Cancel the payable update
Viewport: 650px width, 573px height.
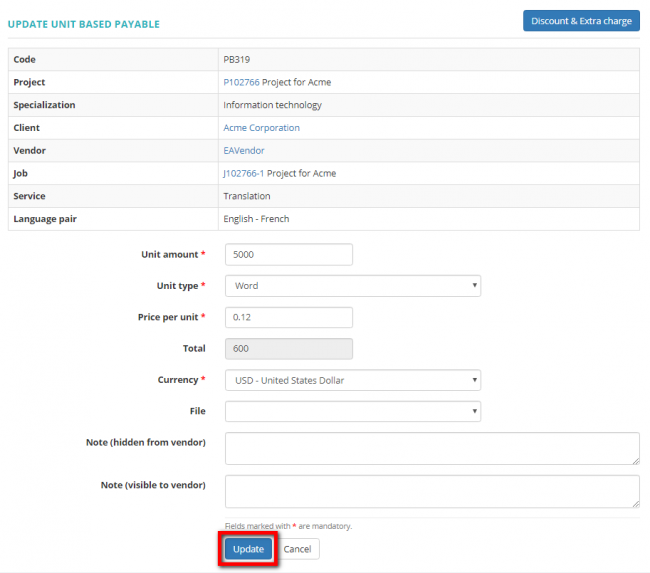[297, 549]
